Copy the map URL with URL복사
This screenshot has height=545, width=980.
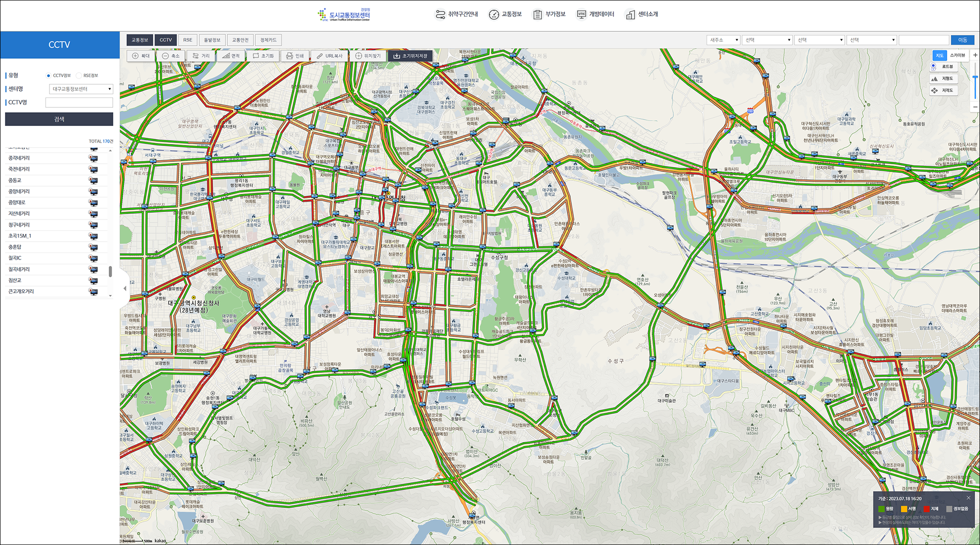pos(329,56)
